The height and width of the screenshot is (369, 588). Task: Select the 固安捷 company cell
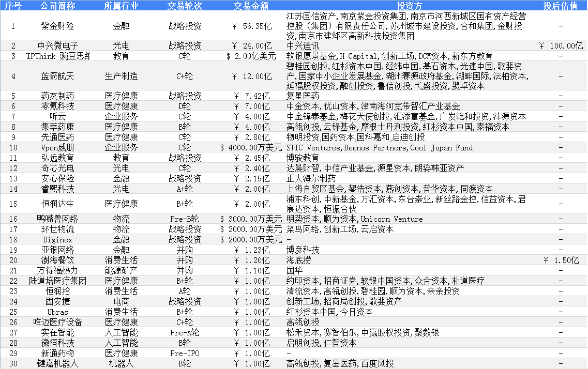(x=58, y=302)
